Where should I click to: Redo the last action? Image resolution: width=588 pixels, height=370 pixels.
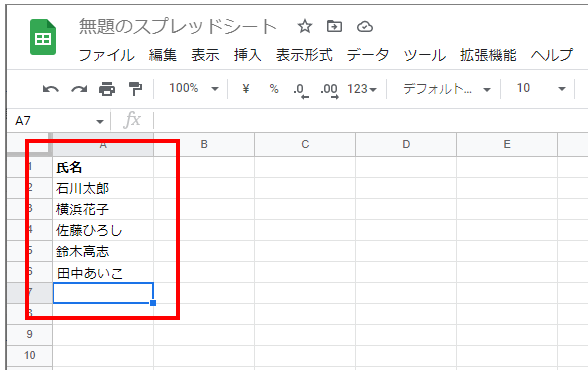(x=79, y=89)
